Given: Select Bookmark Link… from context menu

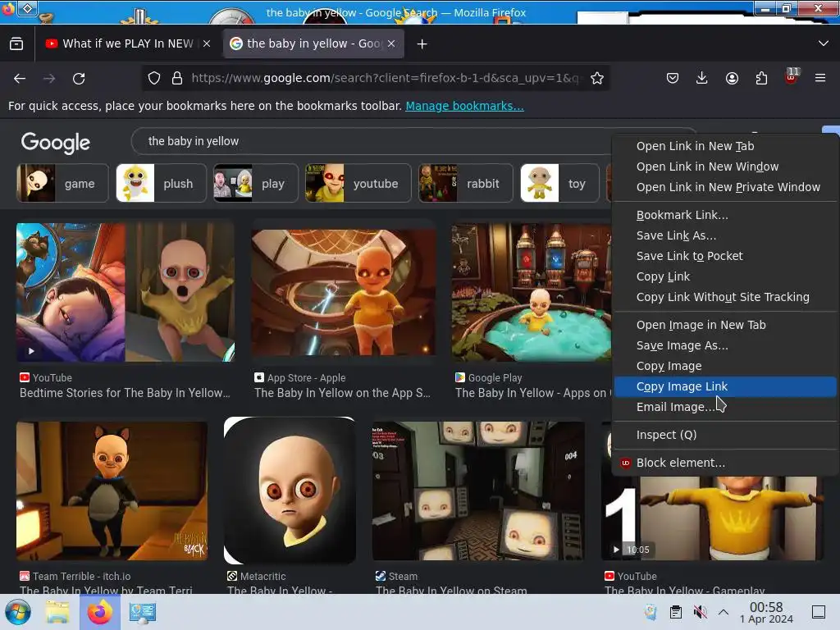Looking at the screenshot, I should tap(725, 215).
